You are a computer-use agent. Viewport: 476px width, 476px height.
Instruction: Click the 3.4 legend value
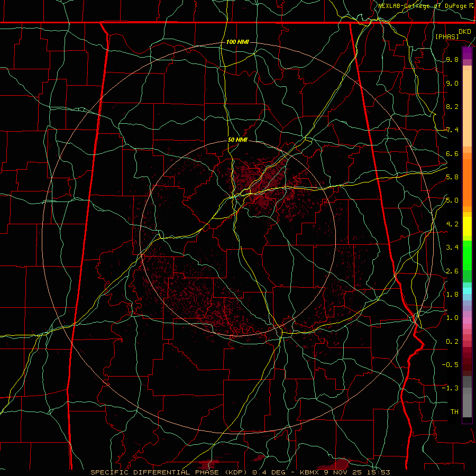(x=452, y=248)
